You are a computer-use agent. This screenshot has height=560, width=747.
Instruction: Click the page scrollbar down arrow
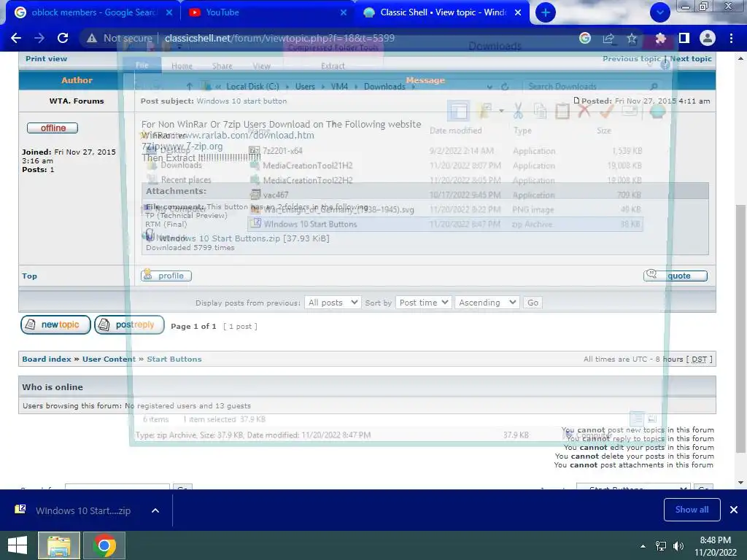tap(740, 483)
